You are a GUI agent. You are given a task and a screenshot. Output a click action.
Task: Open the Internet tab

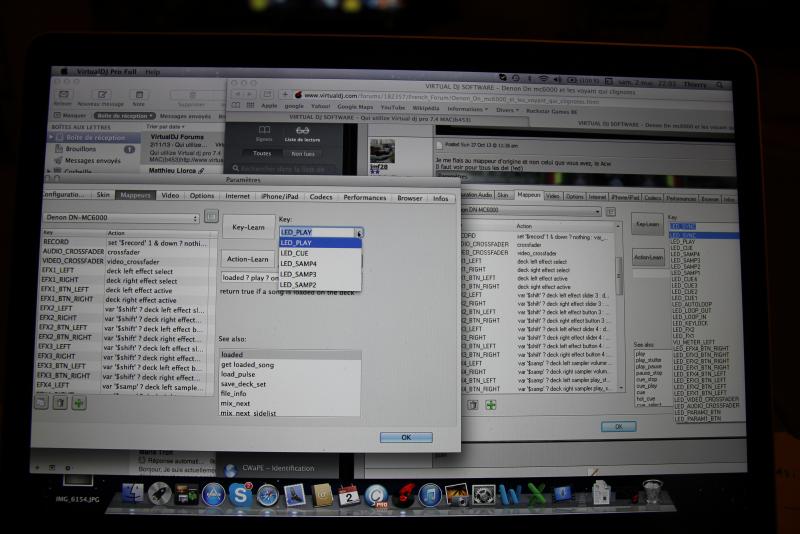pos(237,196)
